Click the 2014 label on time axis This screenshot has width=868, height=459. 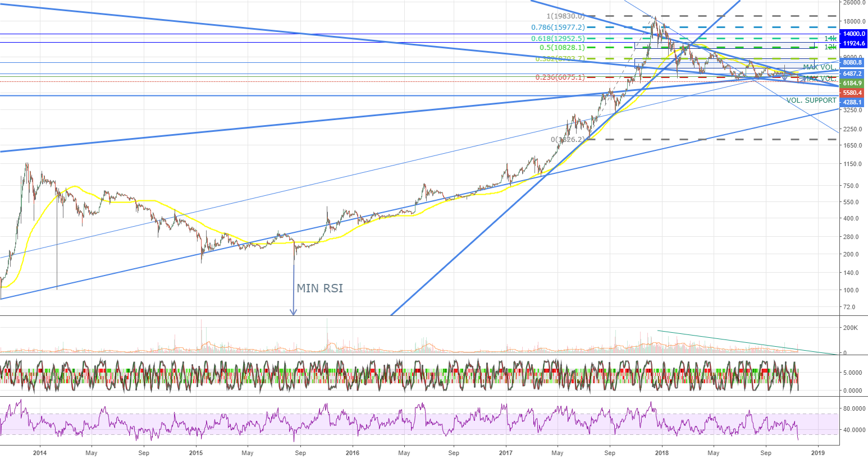(40, 452)
